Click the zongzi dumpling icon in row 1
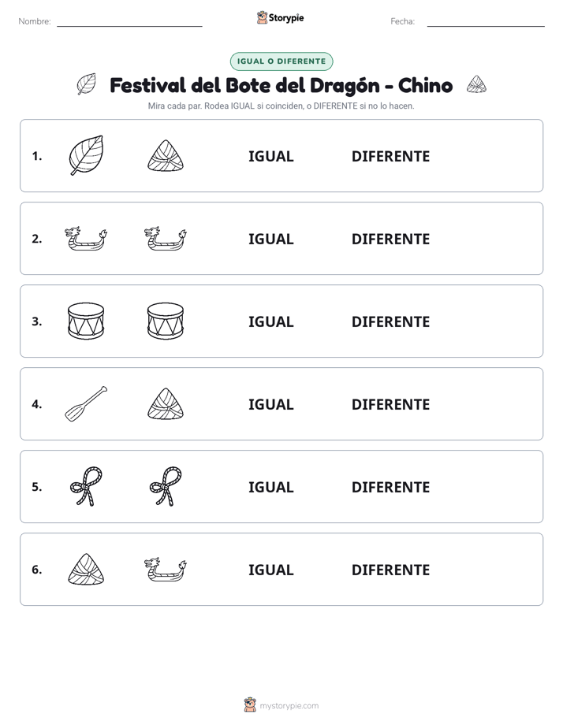 (166, 155)
